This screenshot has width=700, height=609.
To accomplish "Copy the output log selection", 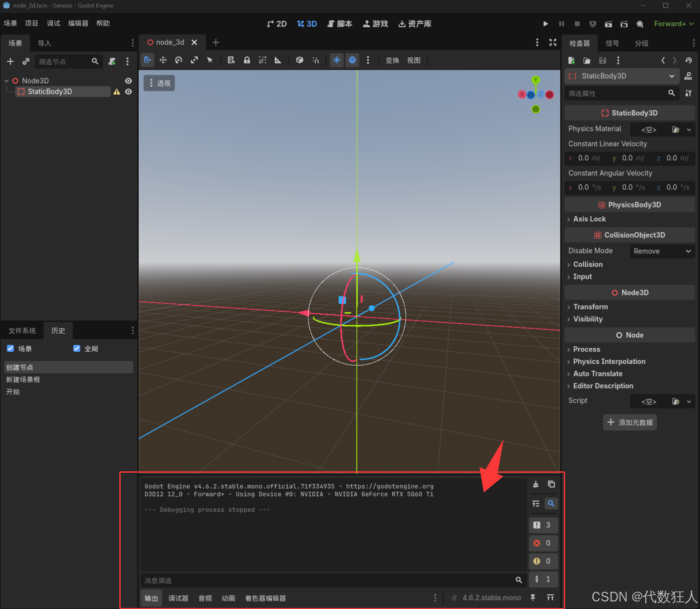I will (x=551, y=484).
